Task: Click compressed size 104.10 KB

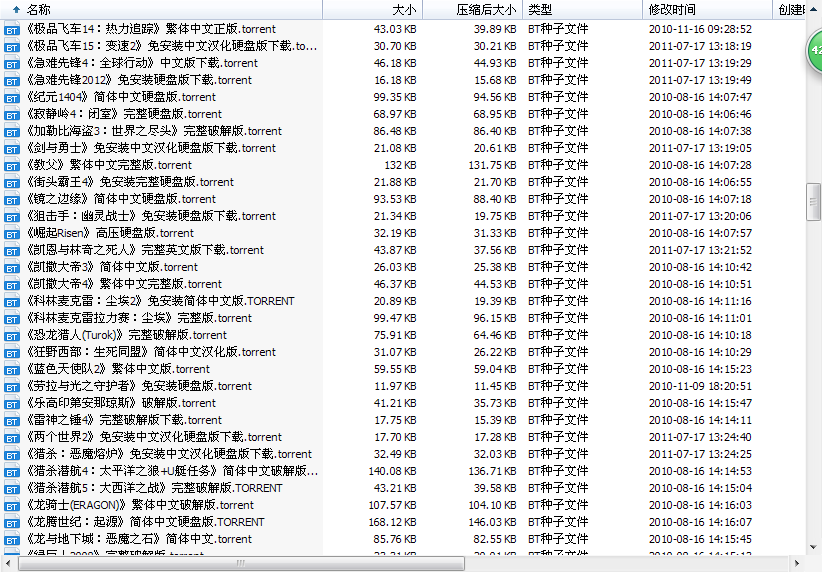Action: pyautogui.click(x=492, y=505)
